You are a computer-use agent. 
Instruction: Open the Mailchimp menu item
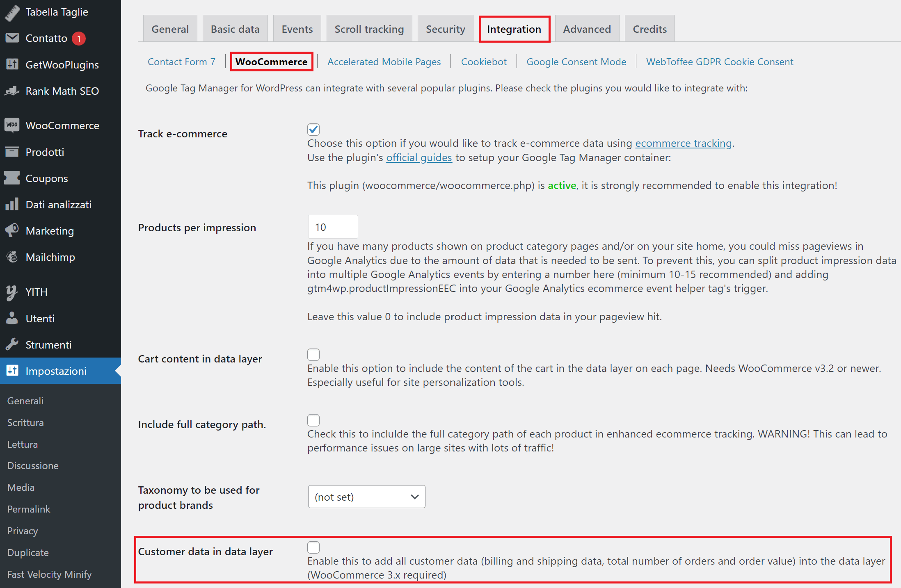[61, 257]
